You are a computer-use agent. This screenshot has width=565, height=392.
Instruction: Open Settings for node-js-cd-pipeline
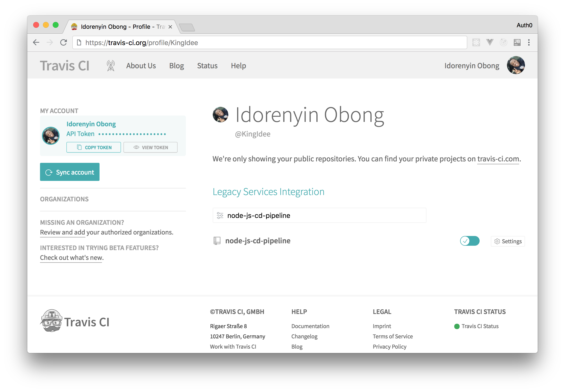tap(508, 241)
